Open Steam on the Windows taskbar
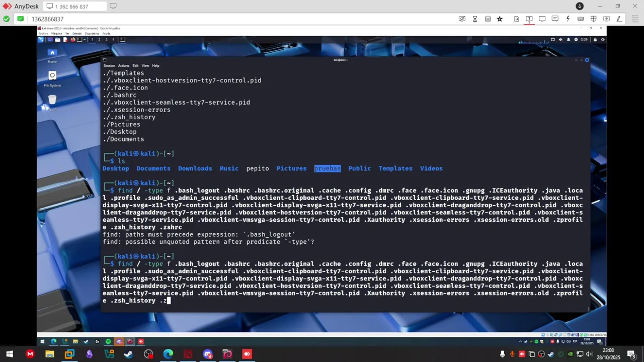This screenshot has width=644, height=362. (x=128, y=354)
